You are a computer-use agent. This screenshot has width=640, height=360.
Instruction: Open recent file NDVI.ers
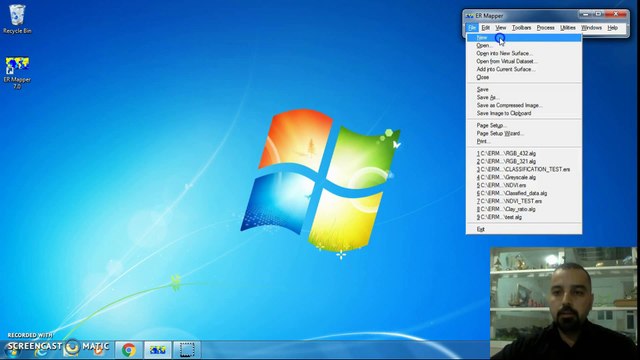(x=524, y=185)
